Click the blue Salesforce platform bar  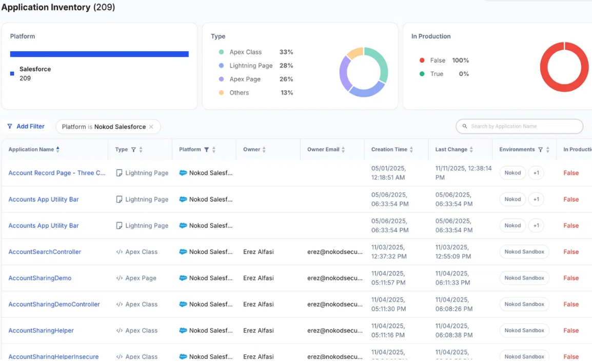[100, 54]
